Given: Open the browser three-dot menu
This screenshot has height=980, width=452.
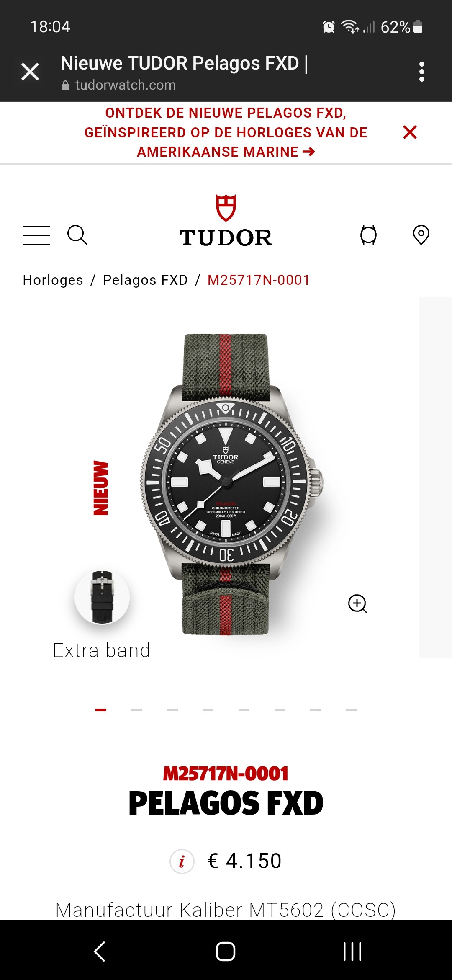Looking at the screenshot, I should pyautogui.click(x=421, y=72).
